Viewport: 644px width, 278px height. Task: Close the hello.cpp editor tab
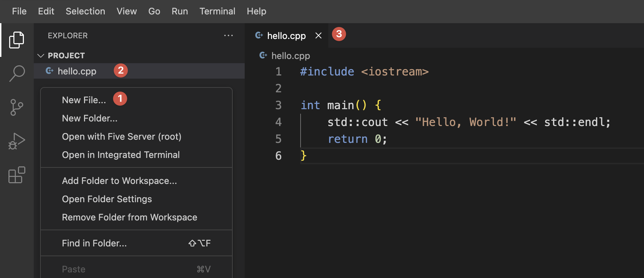tap(318, 35)
